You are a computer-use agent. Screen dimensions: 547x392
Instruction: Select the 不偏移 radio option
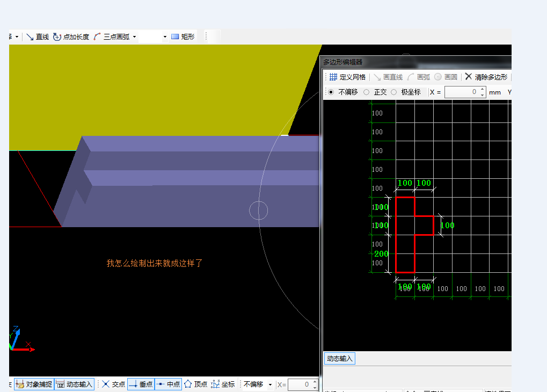click(x=331, y=92)
